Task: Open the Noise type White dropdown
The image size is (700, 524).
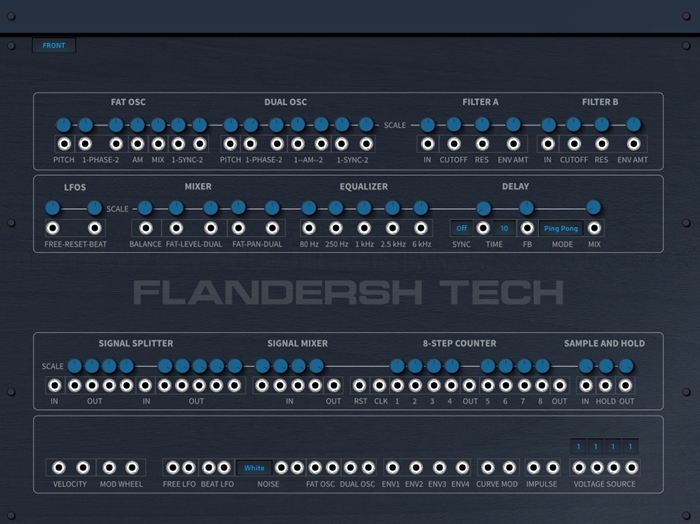Action: tap(254, 467)
